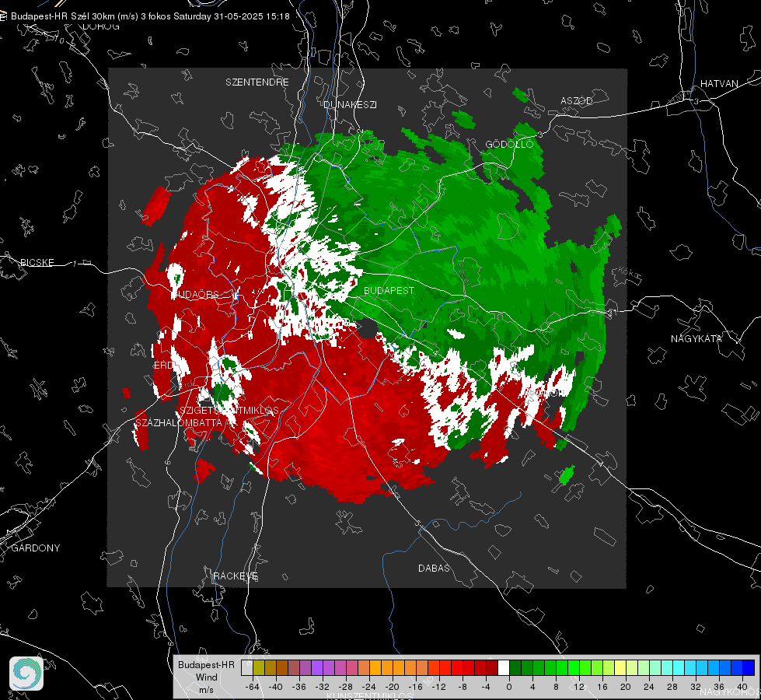Click the GÁRDONY map label
The width and height of the screenshot is (761, 700).
click(36, 548)
